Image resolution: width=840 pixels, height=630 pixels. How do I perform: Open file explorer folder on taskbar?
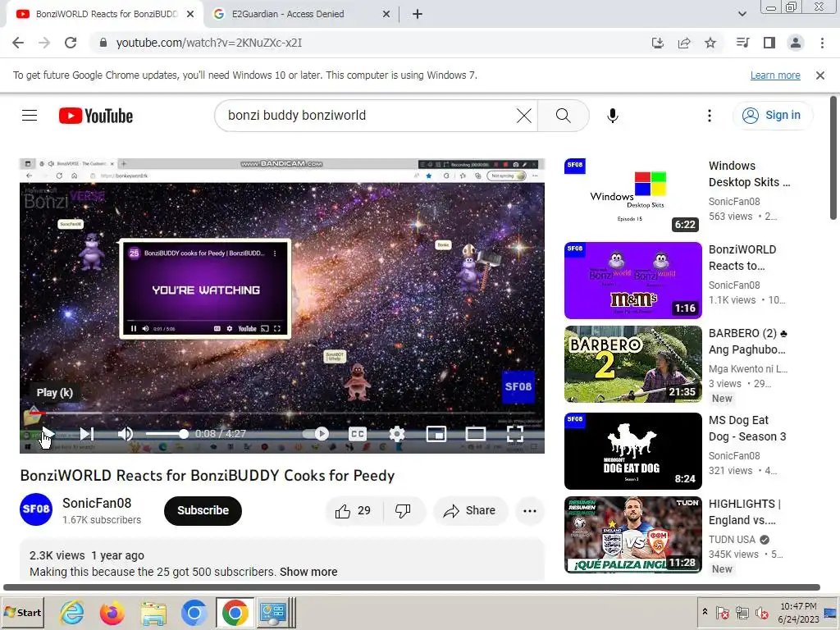point(153,612)
